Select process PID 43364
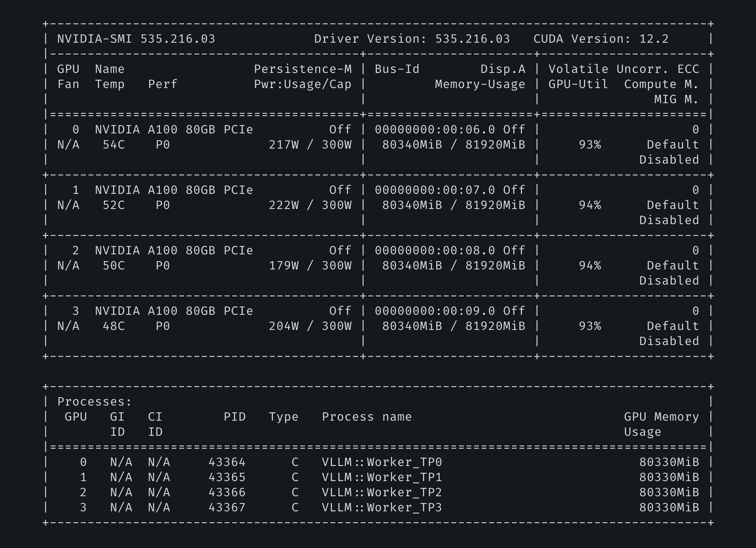This screenshot has width=756, height=548. click(x=227, y=462)
